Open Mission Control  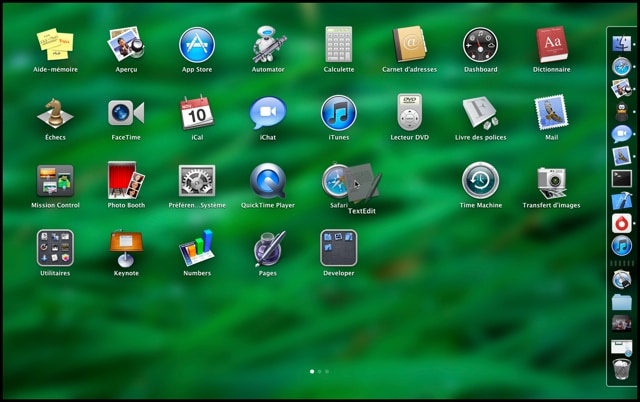coord(55,181)
